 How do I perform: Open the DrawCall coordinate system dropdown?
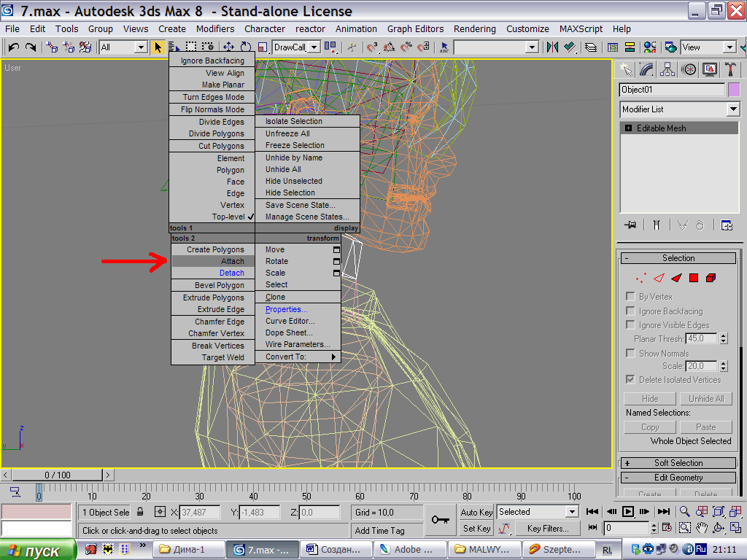[x=314, y=47]
